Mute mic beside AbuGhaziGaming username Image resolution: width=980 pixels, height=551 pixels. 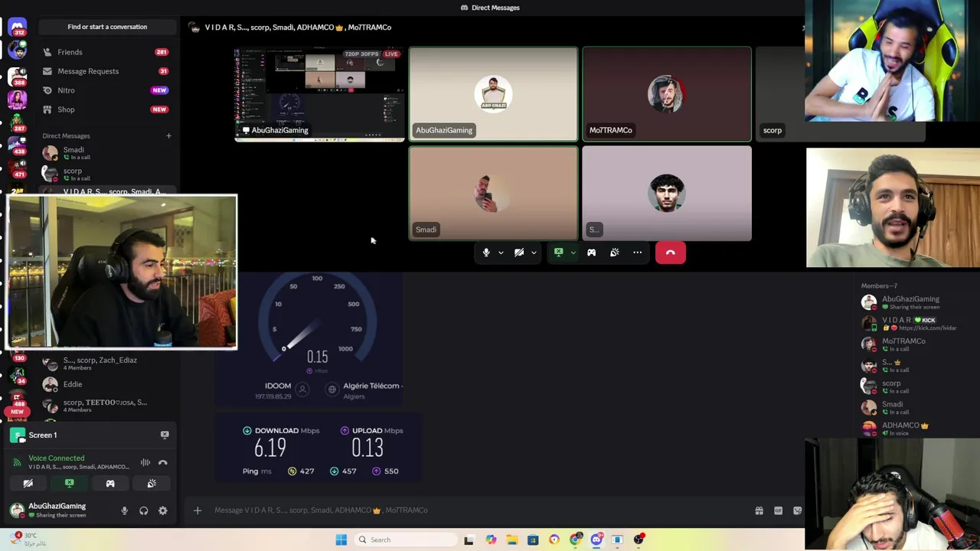coord(124,510)
